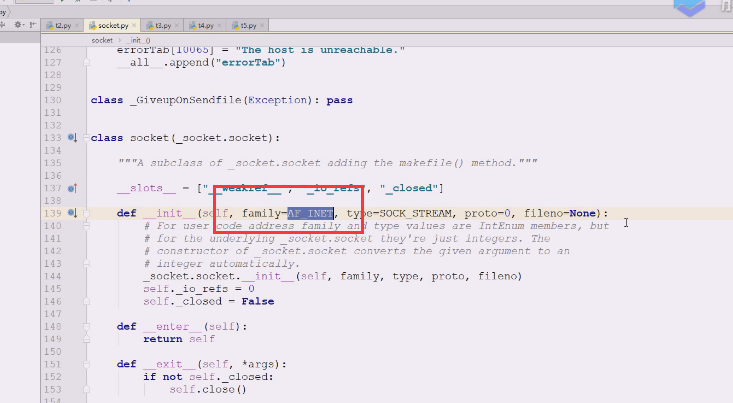Click the __exit__ method name

[x=169, y=364]
